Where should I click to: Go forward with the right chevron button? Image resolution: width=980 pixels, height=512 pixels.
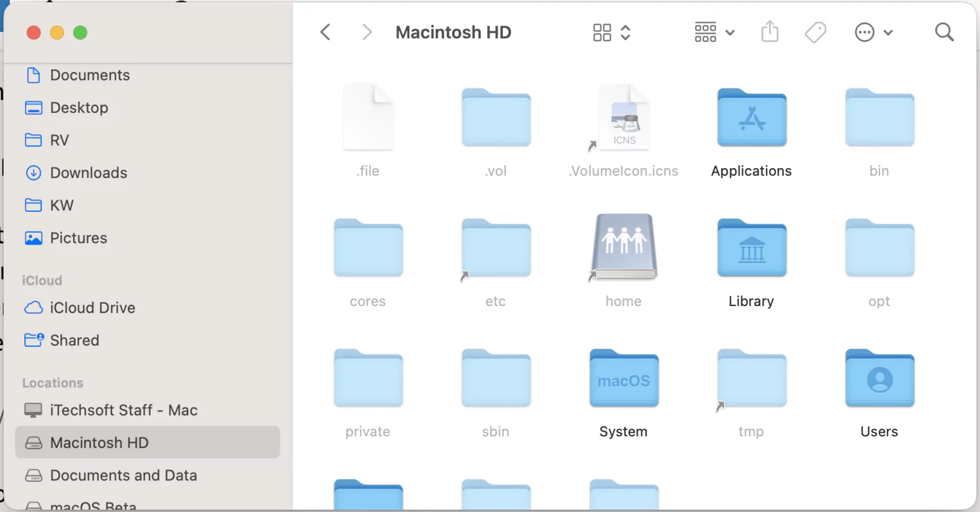pyautogui.click(x=367, y=33)
